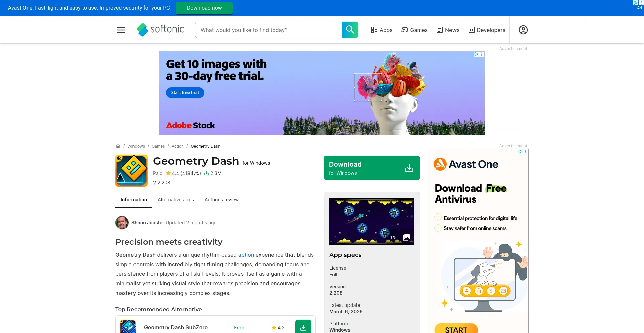Viewport: 644px width, 333px height.
Task: Click the 'Paid' license label
Action: coord(158,173)
